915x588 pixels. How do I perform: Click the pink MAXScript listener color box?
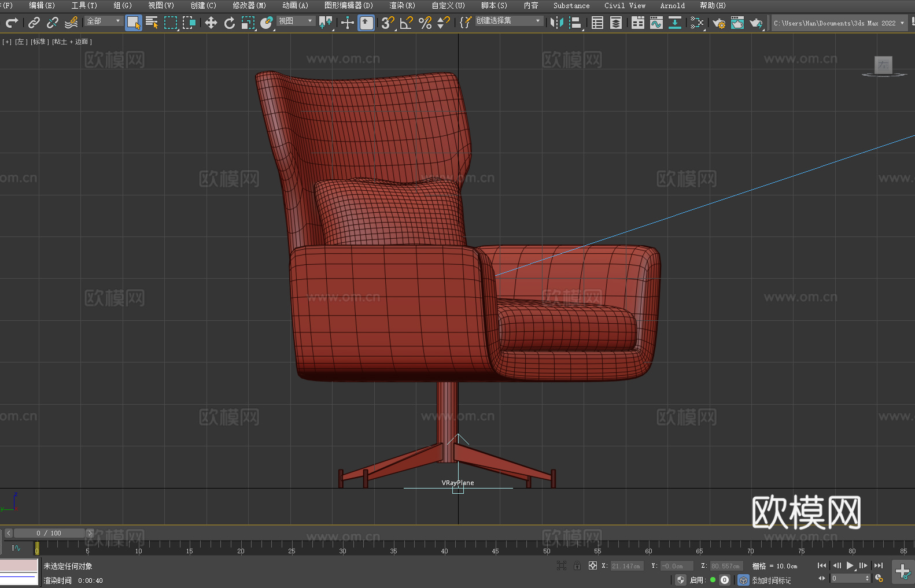click(x=19, y=565)
